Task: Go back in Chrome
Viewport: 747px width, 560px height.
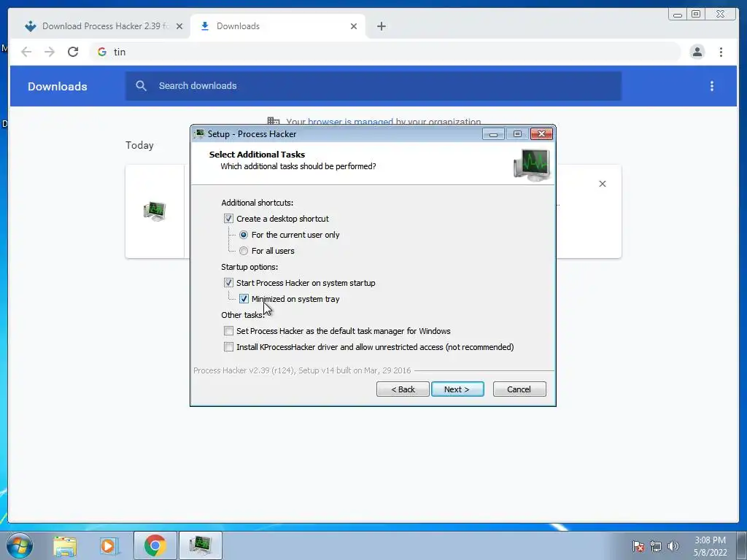Action: [27, 52]
